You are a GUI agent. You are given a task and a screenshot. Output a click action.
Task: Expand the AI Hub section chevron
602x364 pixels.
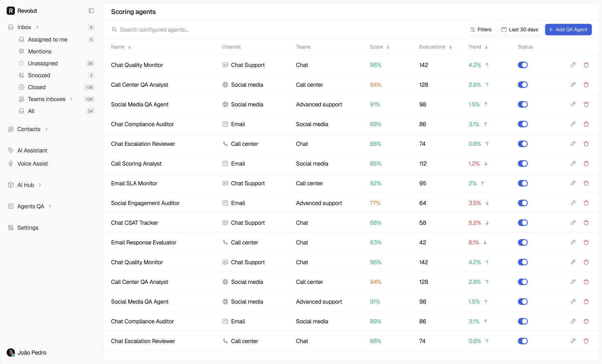click(40, 185)
